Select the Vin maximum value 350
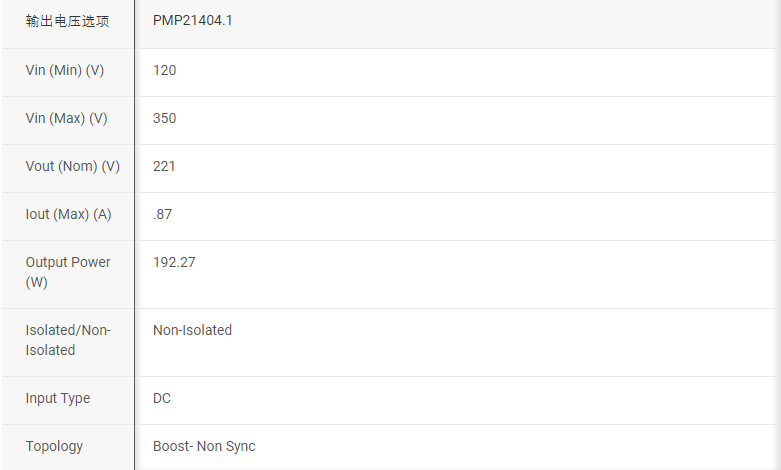 (165, 118)
